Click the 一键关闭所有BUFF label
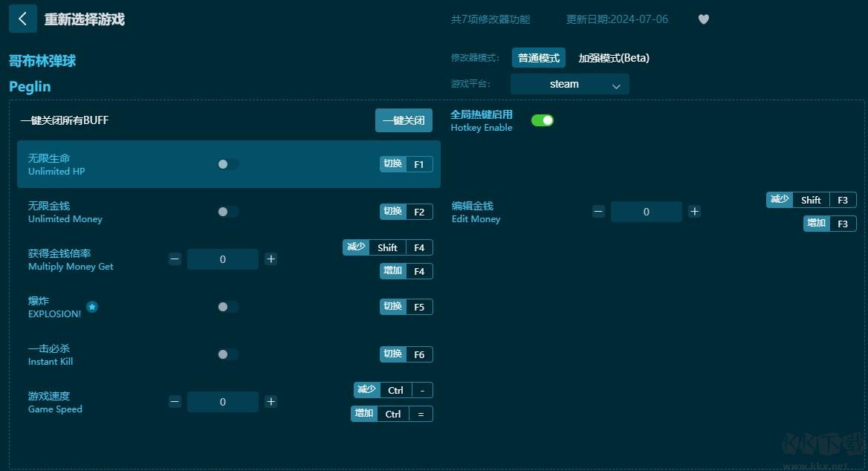The image size is (868, 471). [65, 120]
